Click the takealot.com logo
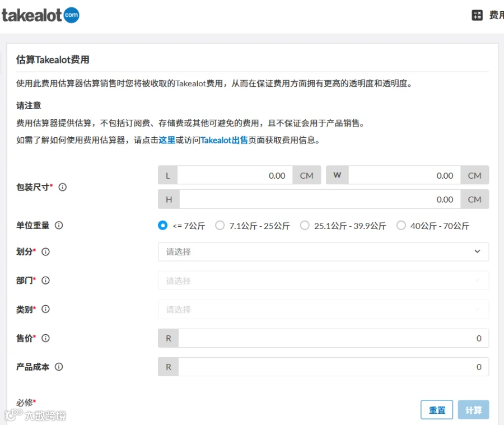Image resolution: width=504 pixels, height=425 pixels. tap(40, 15)
